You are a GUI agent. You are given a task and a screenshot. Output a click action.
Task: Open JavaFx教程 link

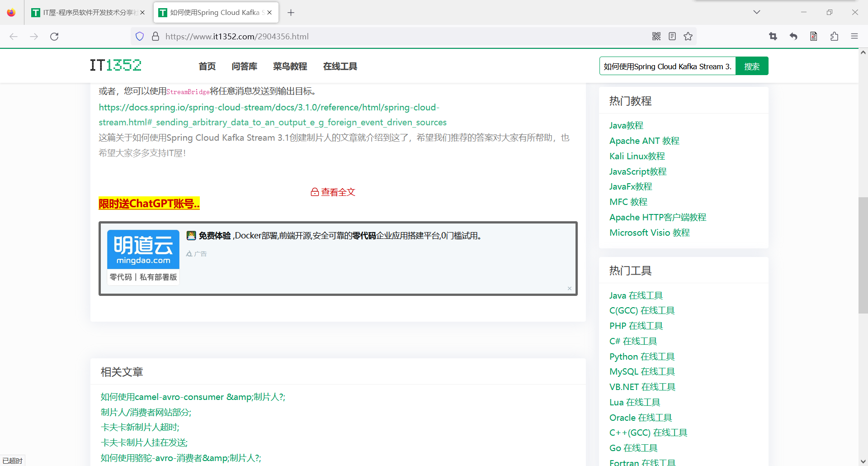pos(631,186)
